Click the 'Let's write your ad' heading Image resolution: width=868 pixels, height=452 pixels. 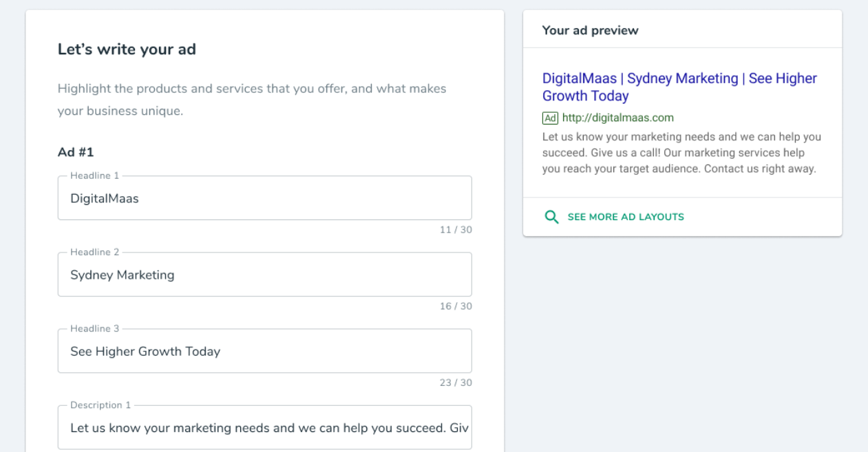click(127, 49)
